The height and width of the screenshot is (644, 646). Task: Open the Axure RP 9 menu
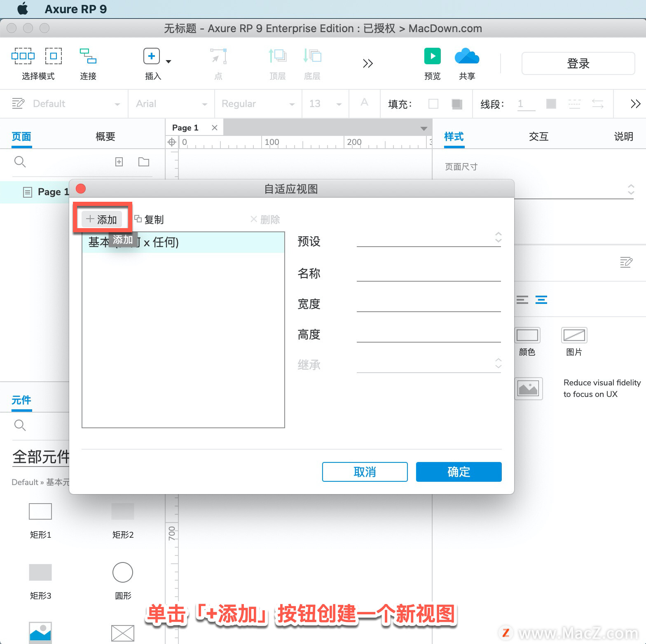(75, 9)
